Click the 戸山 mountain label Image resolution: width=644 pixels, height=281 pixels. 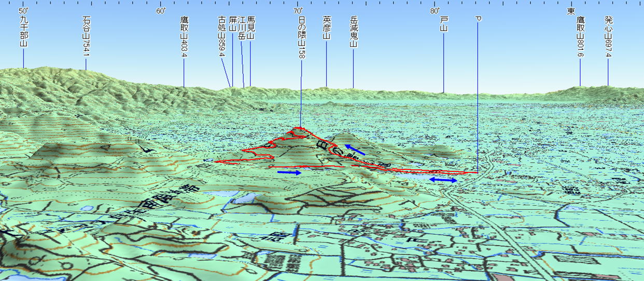[443, 24]
